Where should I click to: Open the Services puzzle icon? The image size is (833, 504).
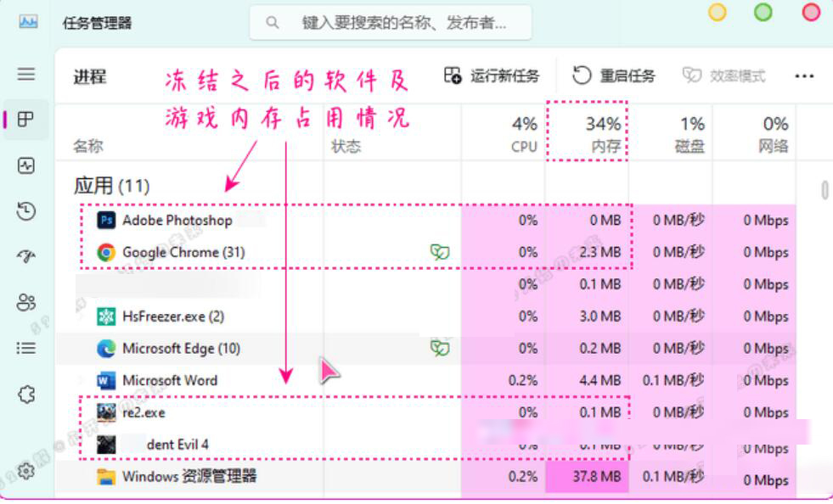coord(26,395)
